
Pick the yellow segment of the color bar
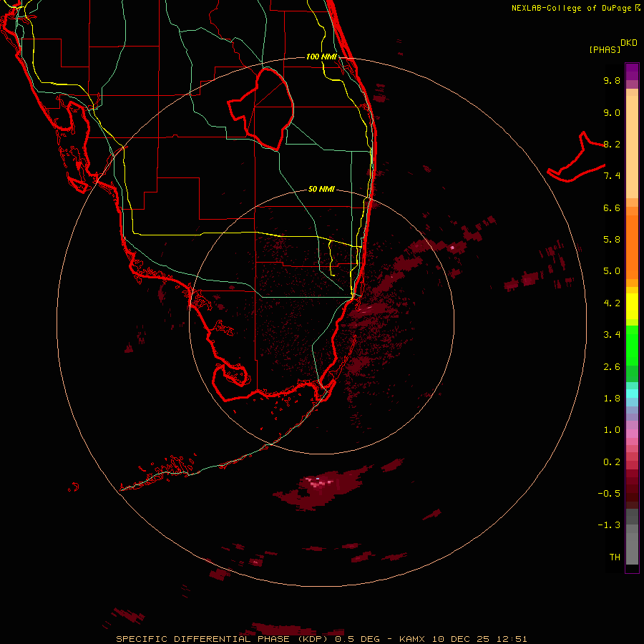(x=632, y=306)
